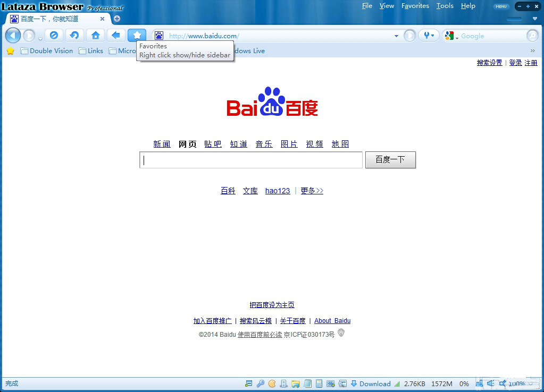Add a new tab with the plus icon
544x392 pixels.
117,19
